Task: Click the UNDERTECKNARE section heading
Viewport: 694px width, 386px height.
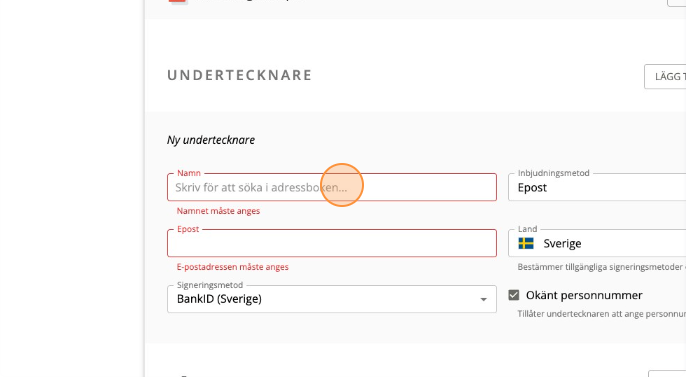Action: 239,75
